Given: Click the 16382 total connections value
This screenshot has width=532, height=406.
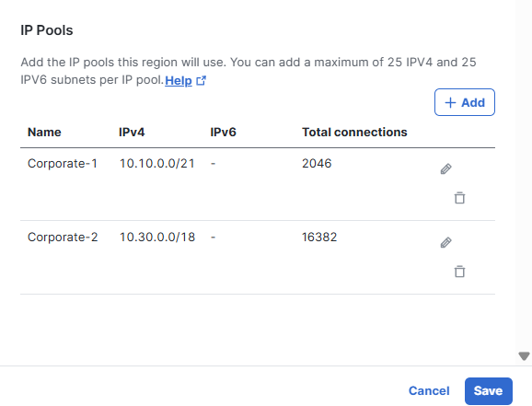Looking at the screenshot, I should click(x=319, y=237).
